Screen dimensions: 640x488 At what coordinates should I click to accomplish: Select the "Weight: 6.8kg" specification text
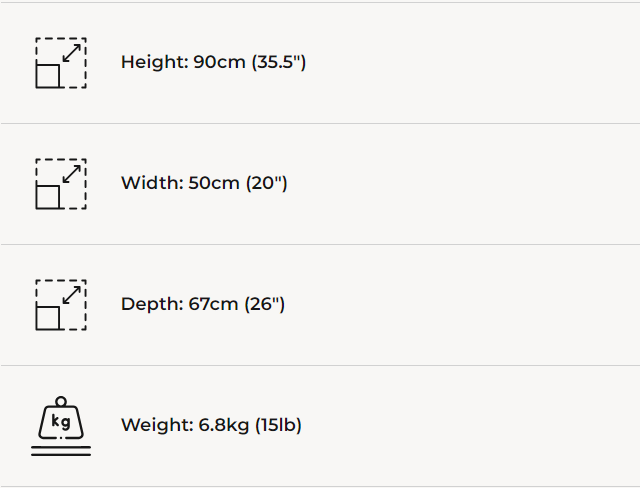pyautogui.click(x=186, y=425)
